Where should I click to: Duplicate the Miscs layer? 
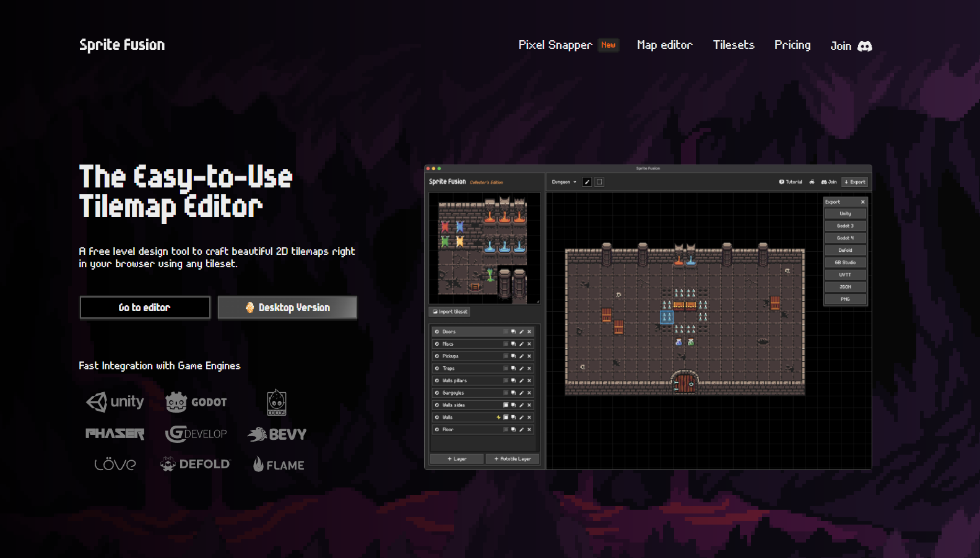coord(513,344)
